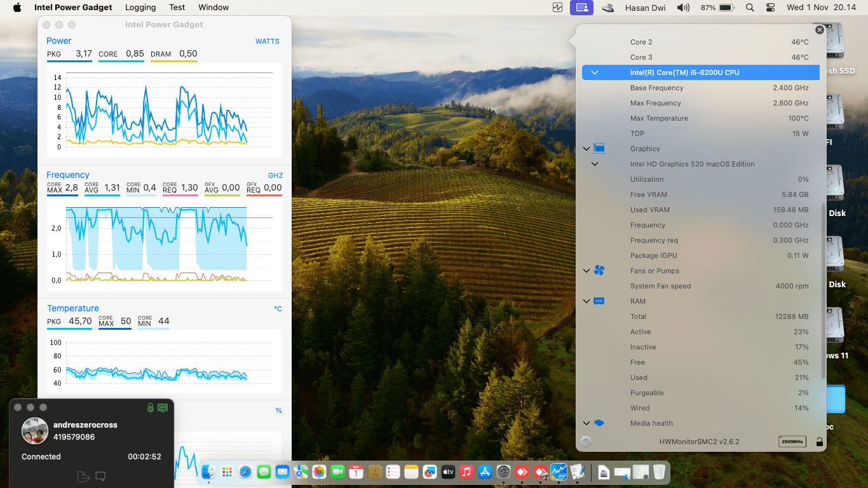Collapse the Intel Core i5-6200U CPU section
This screenshot has width=868, height=488.
595,72
